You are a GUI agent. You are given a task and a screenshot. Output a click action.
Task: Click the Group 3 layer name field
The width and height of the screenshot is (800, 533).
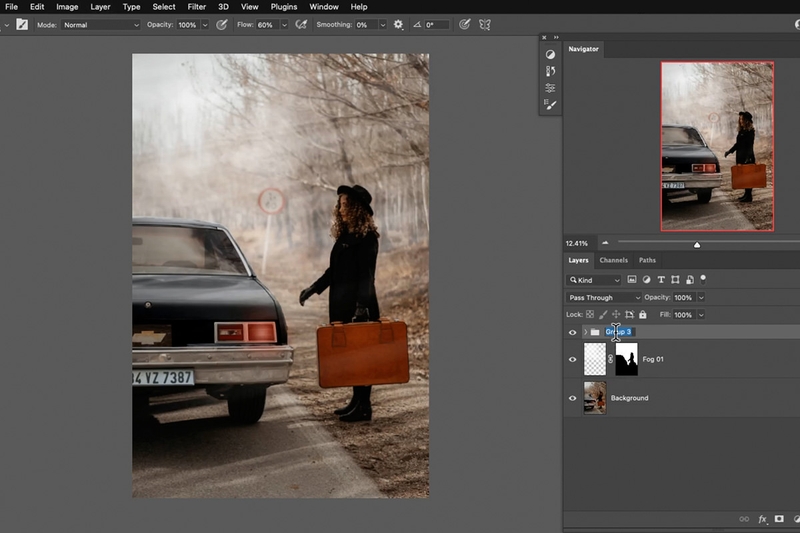click(x=619, y=332)
